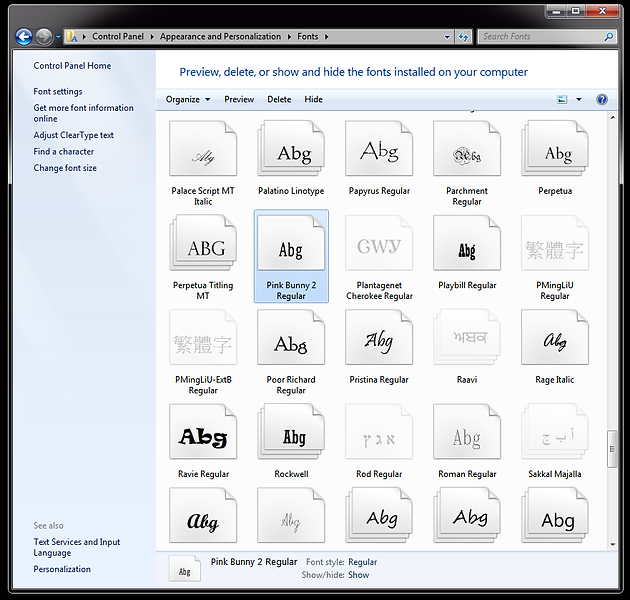Select the PMingLiU-ExtB Regular font icon
Screen dimensions: 630x600
[x=203, y=337]
